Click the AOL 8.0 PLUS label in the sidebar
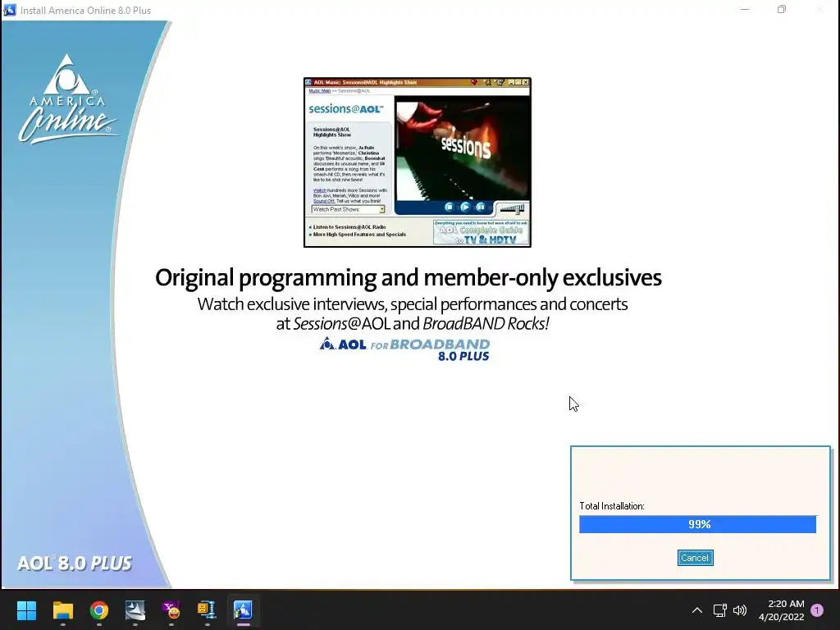The height and width of the screenshot is (630, 840). pyautogui.click(x=75, y=563)
